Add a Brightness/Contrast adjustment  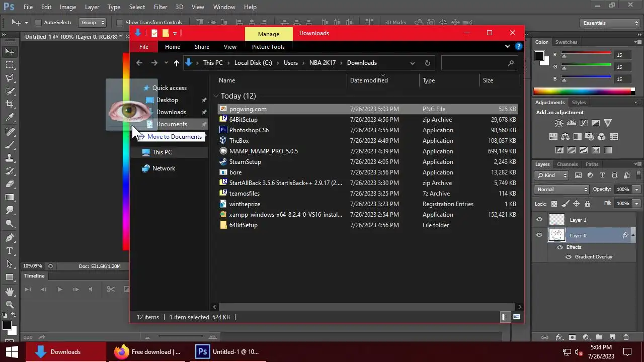[x=559, y=123]
